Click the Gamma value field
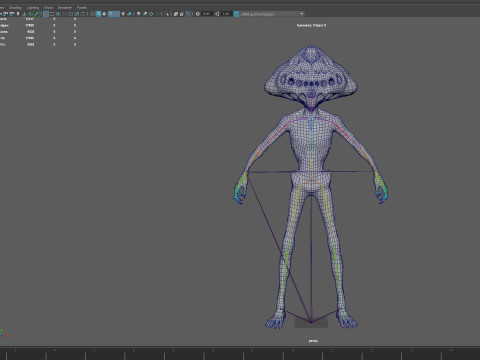Viewport: 480px width, 360px height. point(226,14)
